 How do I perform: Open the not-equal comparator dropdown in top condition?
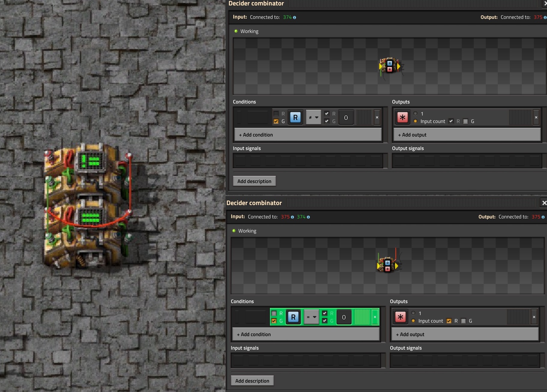pos(313,117)
